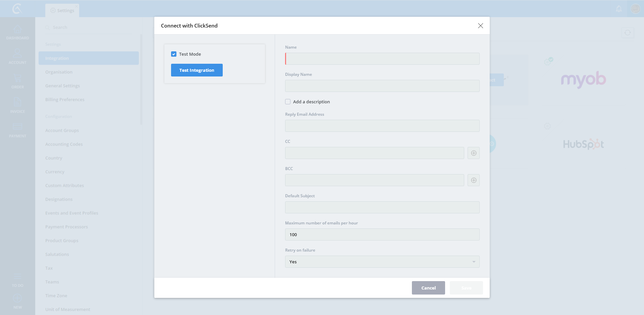Image resolution: width=644 pixels, height=315 pixels.
Task: Click the Test Integration button
Action: point(197,70)
